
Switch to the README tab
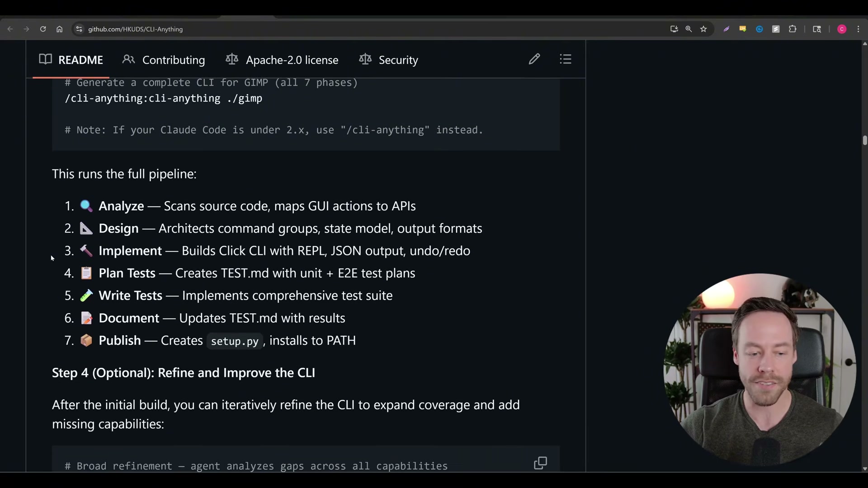tap(71, 60)
